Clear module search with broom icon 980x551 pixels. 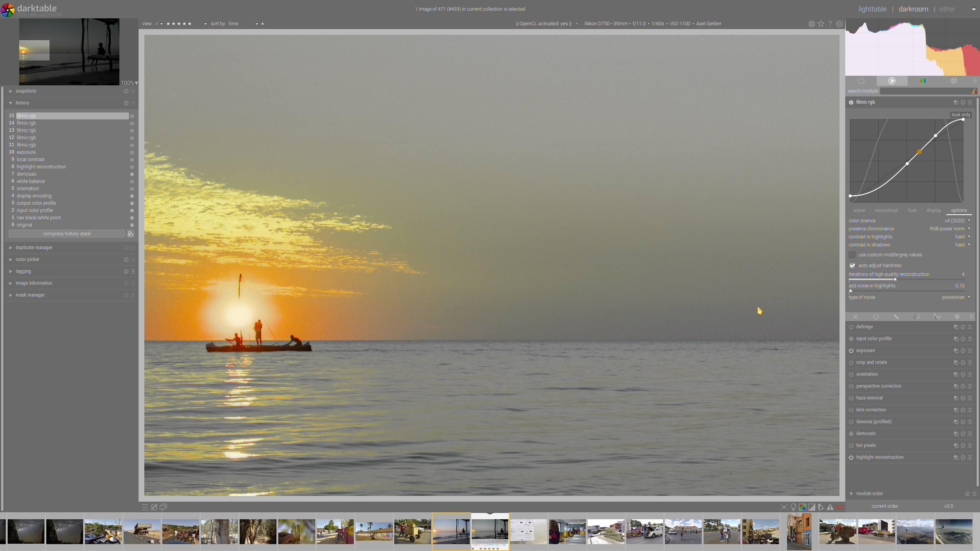[x=974, y=91]
